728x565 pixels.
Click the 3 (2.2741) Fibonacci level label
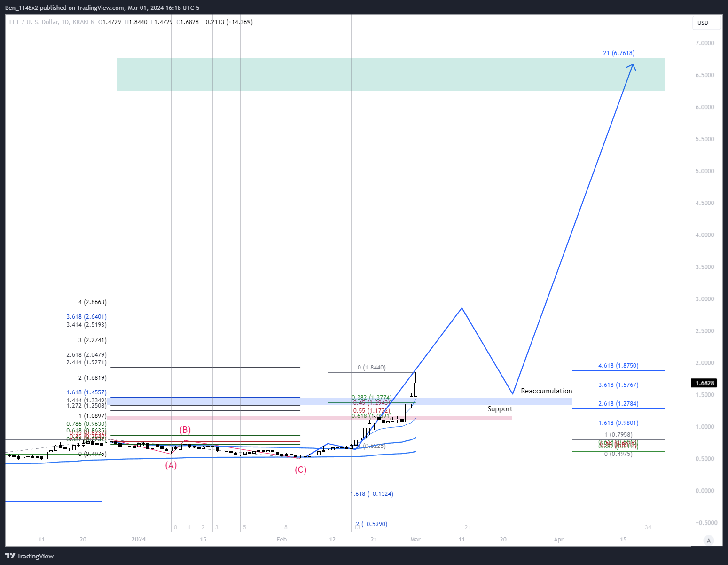92,340
